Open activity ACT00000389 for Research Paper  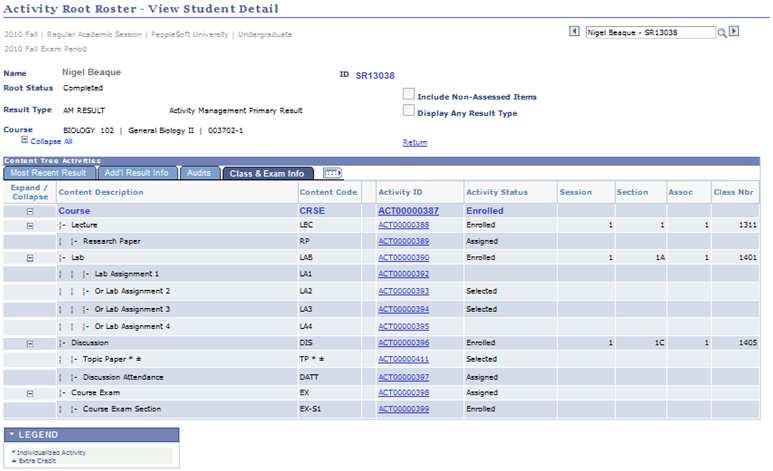pyautogui.click(x=403, y=241)
